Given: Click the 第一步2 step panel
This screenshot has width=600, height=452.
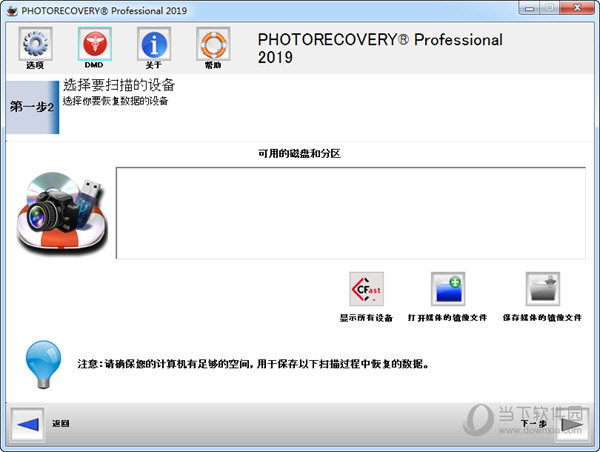Looking at the screenshot, I should pyautogui.click(x=32, y=107).
